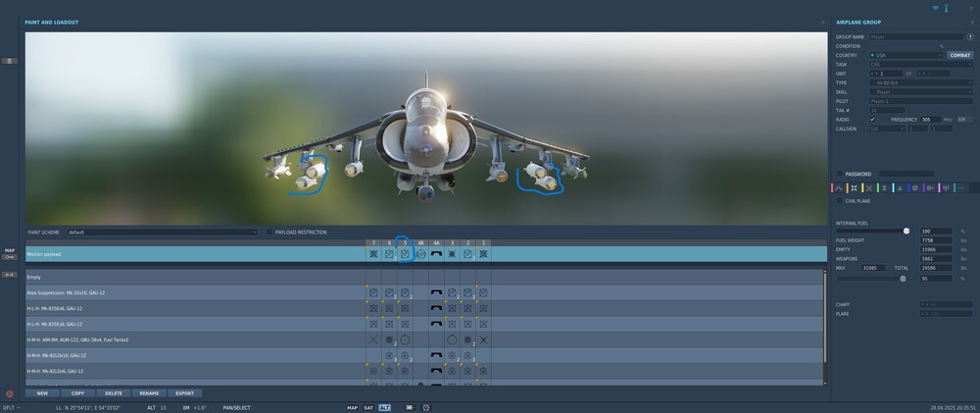Select Area Suppression: Mk-20x10, GAU-12 preset
Image resolution: width=980 pixels, height=413 pixels.
pos(424,293)
